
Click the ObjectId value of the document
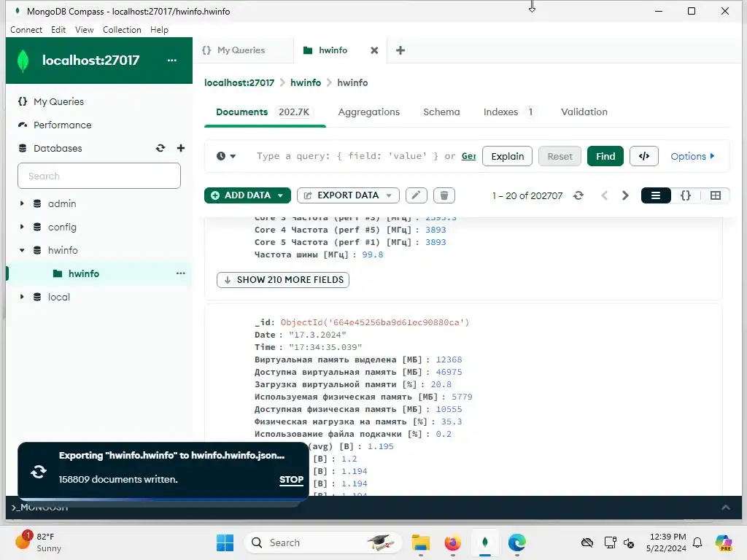pyautogui.click(x=375, y=322)
